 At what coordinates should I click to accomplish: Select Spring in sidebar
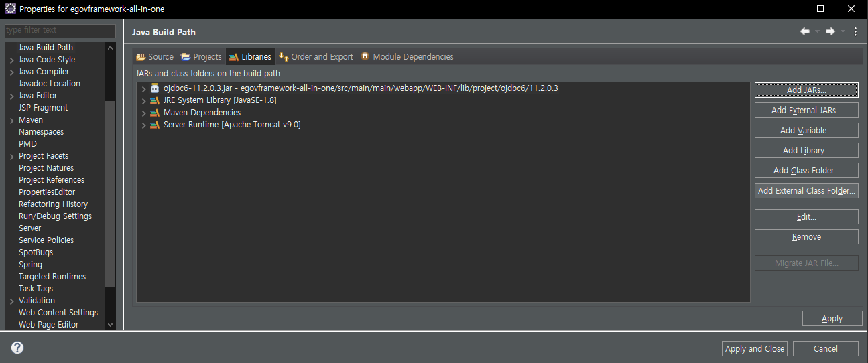(30, 265)
